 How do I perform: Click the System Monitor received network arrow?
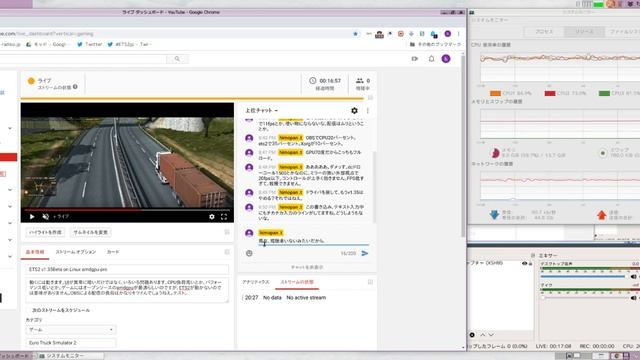pyautogui.click(x=494, y=215)
